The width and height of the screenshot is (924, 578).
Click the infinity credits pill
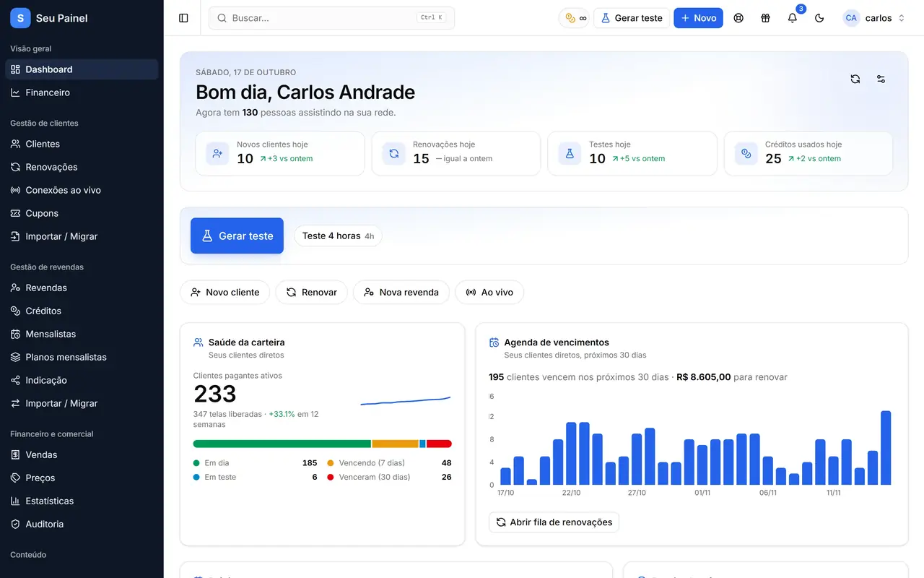coord(575,18)
